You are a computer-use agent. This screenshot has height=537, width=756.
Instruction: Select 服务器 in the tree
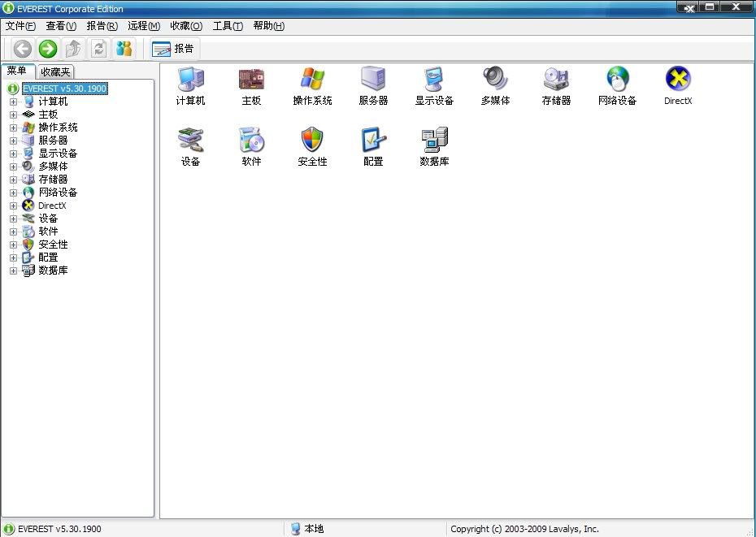[53, 141]
